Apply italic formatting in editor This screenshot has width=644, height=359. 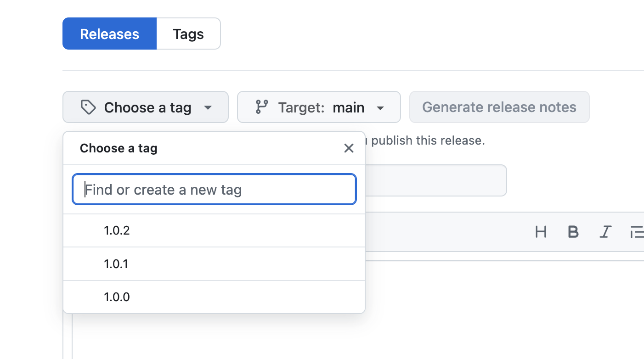pos(605,232)
